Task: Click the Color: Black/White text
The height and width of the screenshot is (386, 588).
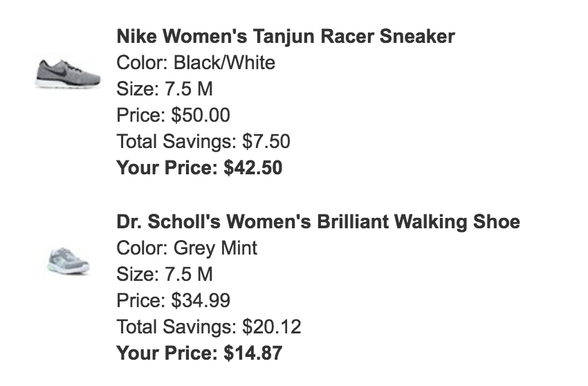Action: (x=196, y=63)
